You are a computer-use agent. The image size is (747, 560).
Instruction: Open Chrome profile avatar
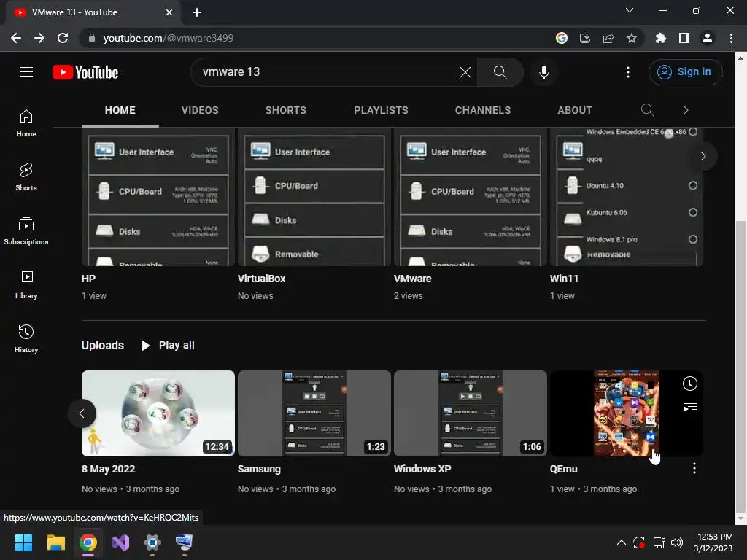click(707, 38)
